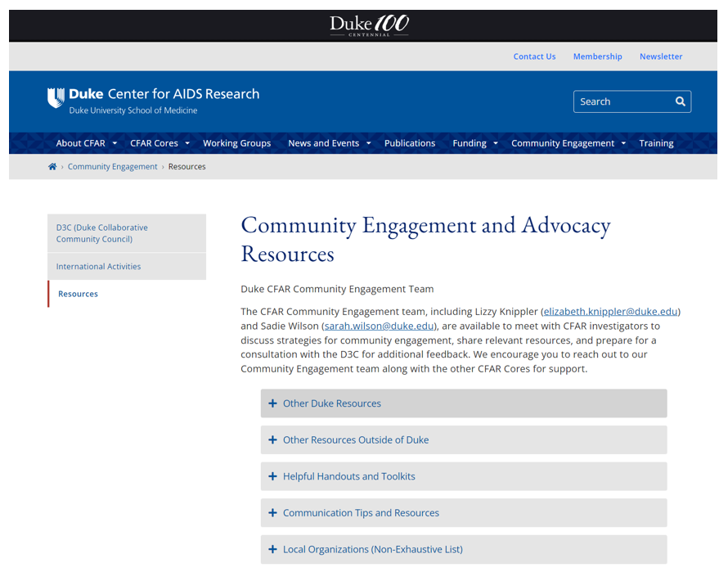Click Duke Center for AIDS Research title

[164, 94]
